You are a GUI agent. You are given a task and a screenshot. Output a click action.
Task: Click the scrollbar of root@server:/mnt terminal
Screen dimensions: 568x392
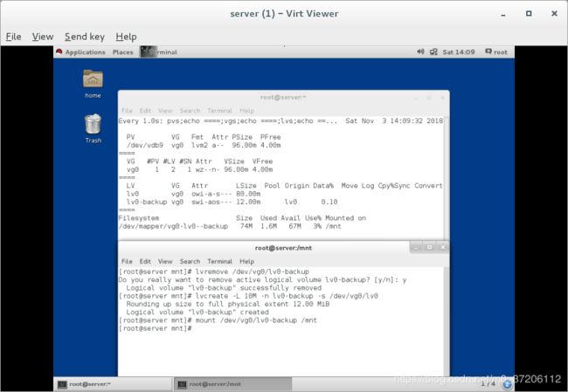pyautogui.click(x=447, y=321)
